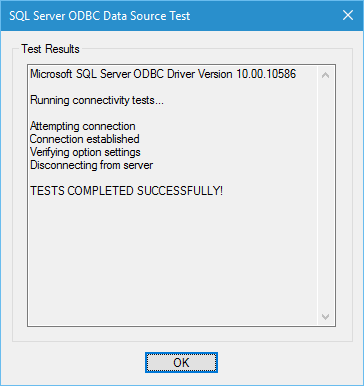Click the empty area in results text box

click(x=172, y=260)
